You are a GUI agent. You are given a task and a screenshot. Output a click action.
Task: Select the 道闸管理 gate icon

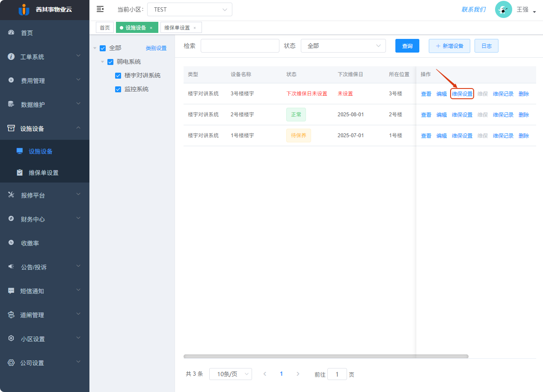pos(11,315)
